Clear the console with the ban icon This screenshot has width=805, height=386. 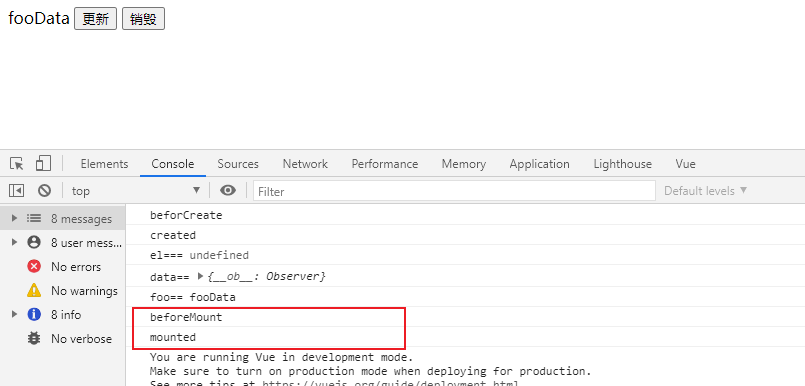[x=45, y=191]
